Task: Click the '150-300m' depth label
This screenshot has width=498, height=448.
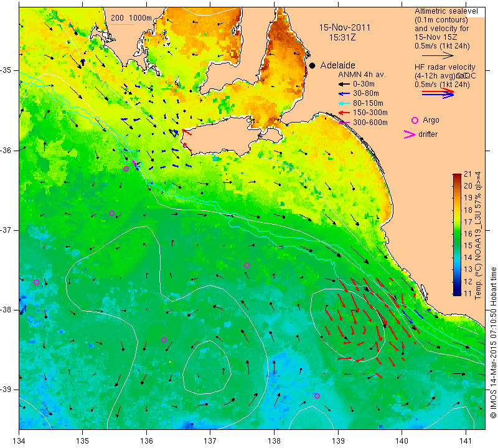Action: pyautogui.click(x=370, y=113)
